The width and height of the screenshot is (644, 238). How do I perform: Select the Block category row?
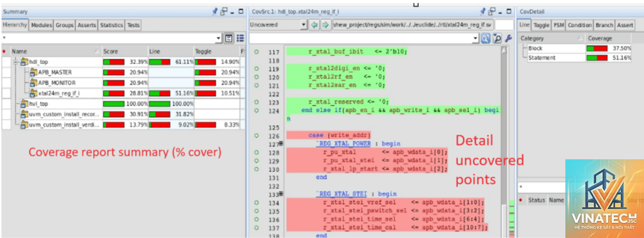[x=576, y=48]
